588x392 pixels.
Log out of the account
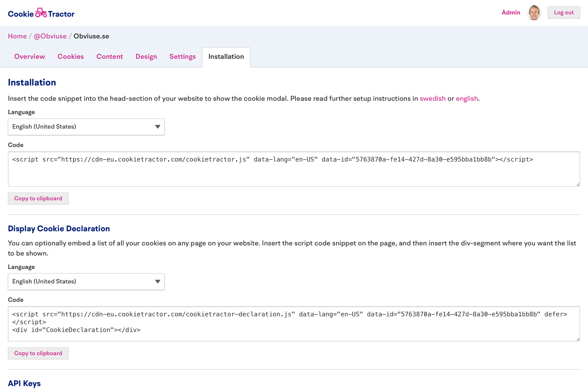click(564, 12)
